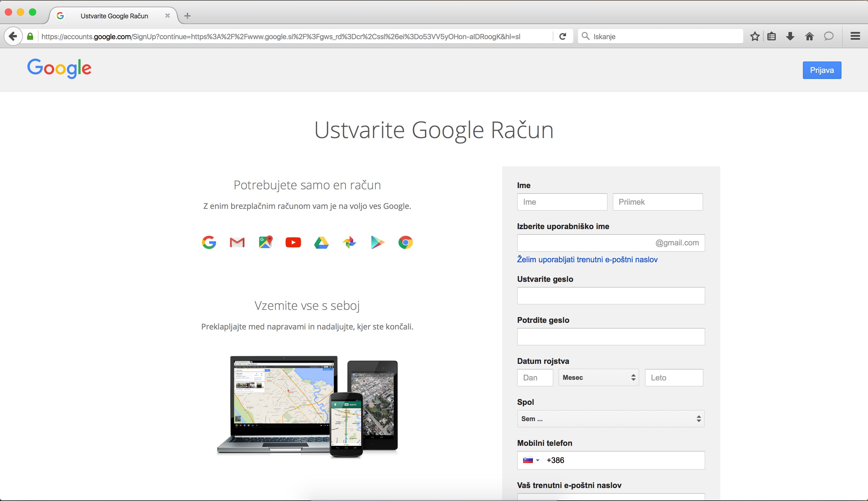Click the Vzemite vse s seboj heading
The image size is (868, 501).
point(307,306)
